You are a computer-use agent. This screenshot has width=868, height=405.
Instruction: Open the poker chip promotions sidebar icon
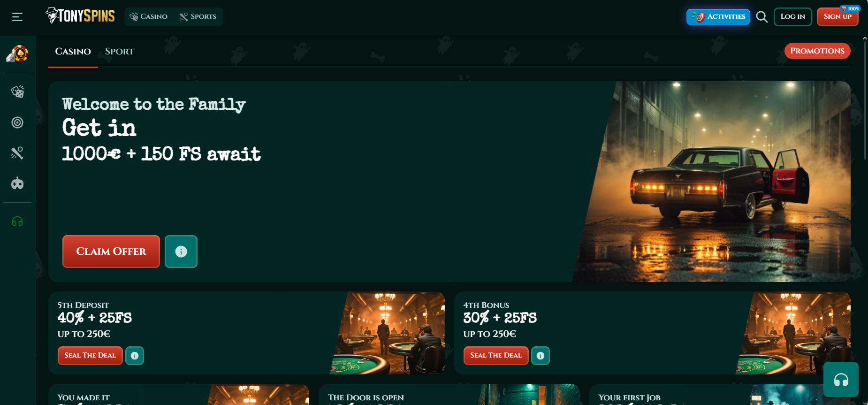[x=17, y=54]
